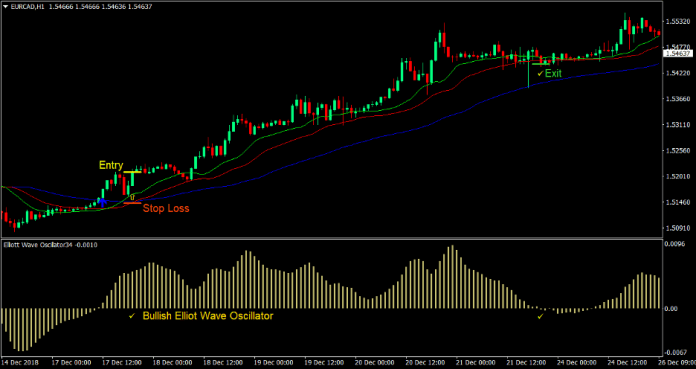Screen dimensions: 696x369
Task: Click the 19 Dec 00:00 time label
Action: point(274,362)
